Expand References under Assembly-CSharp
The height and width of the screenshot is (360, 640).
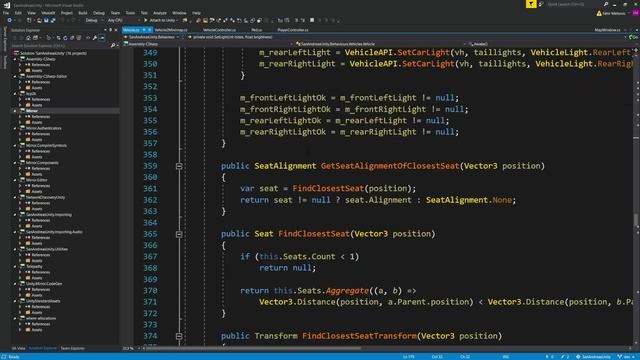20,64
